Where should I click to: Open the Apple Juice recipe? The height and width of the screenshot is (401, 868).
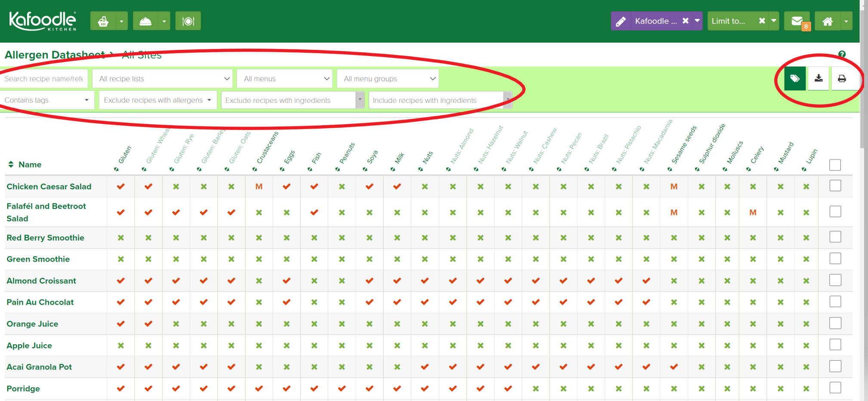(x=29, y=345)
